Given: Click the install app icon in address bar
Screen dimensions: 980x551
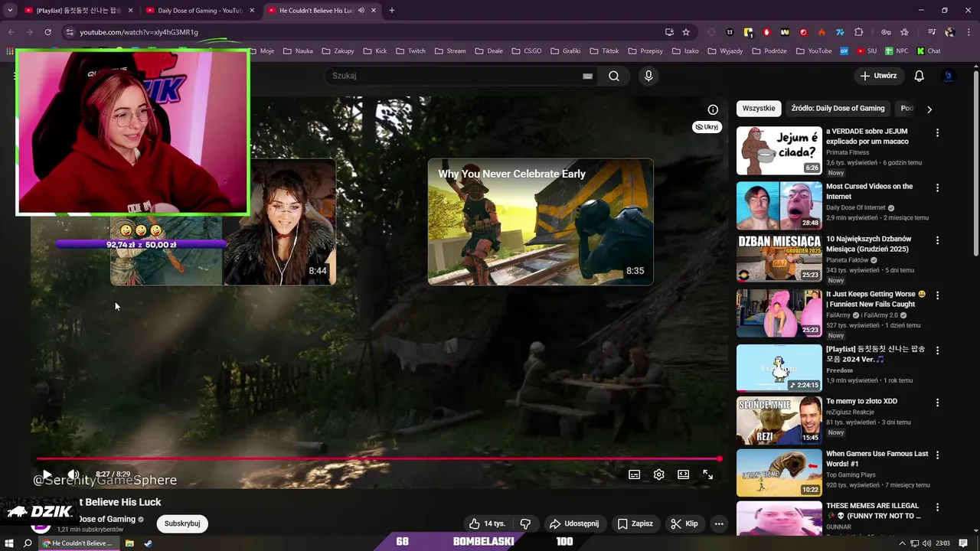Looking at the screenshot, I should tap(669, 32).
